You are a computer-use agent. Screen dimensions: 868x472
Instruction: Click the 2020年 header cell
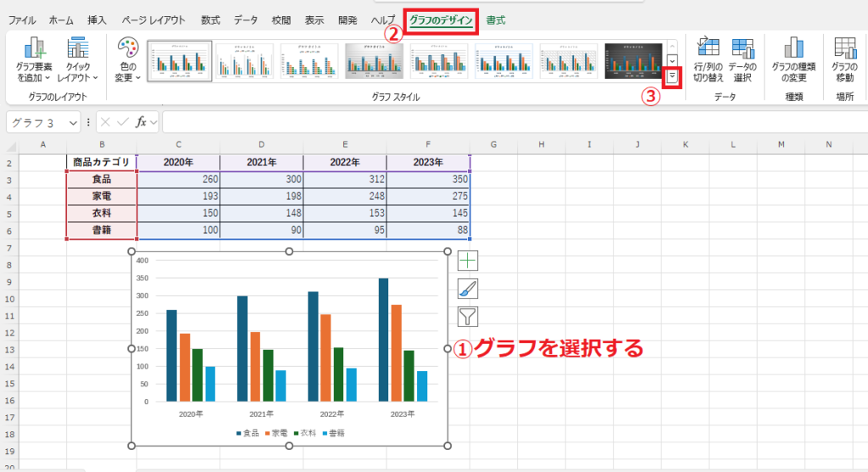178,162
